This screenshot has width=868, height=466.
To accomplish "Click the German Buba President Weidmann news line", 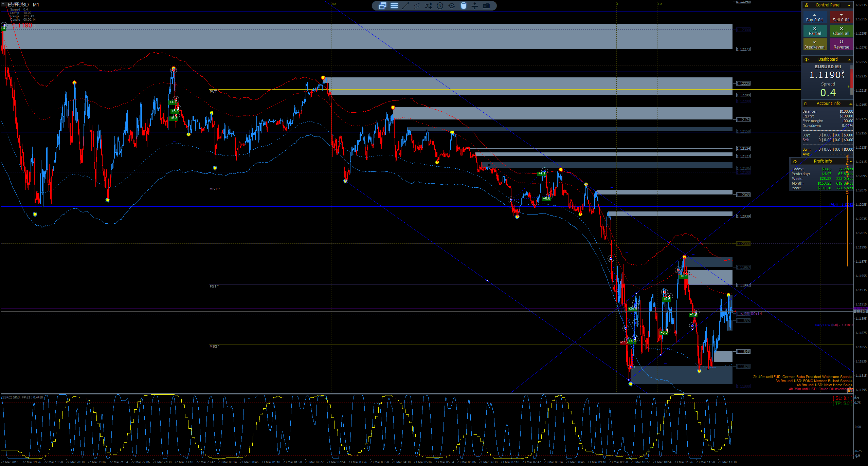I will (x=802, y=377).
